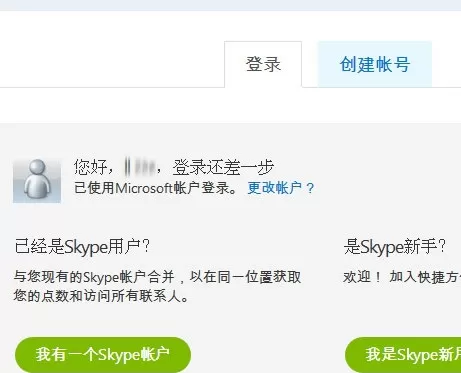The image size is (461, 373).
Task: Click the 欢迎！加入快捷方 welcome text
Action: (402, 277)
